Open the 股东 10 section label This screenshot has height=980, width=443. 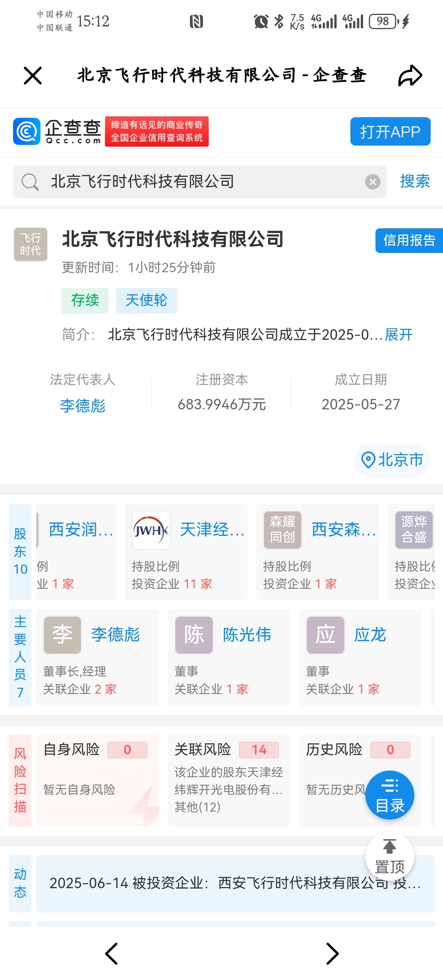[20, 552]
